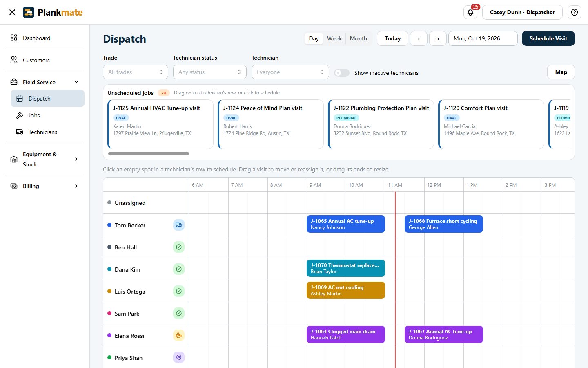Screen dimensions: 588x368
Task: Open the help question-mark icon
Action: 575,12
